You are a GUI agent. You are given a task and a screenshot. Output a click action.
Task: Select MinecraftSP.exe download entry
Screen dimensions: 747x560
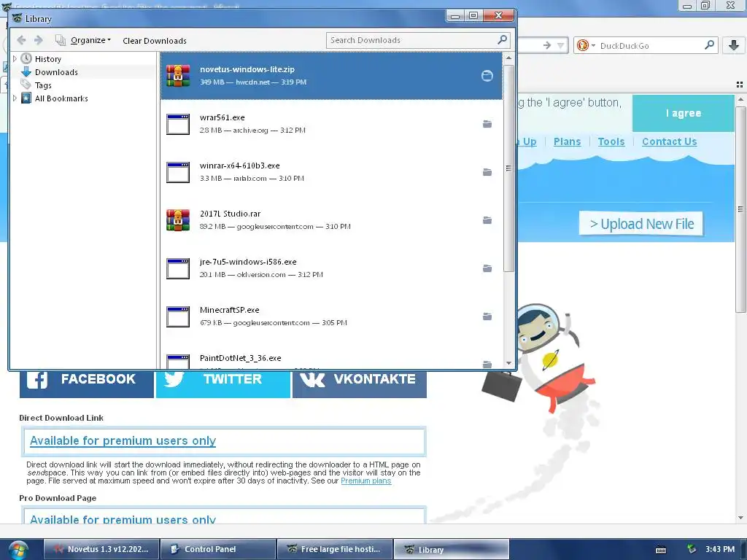[331, 316]
